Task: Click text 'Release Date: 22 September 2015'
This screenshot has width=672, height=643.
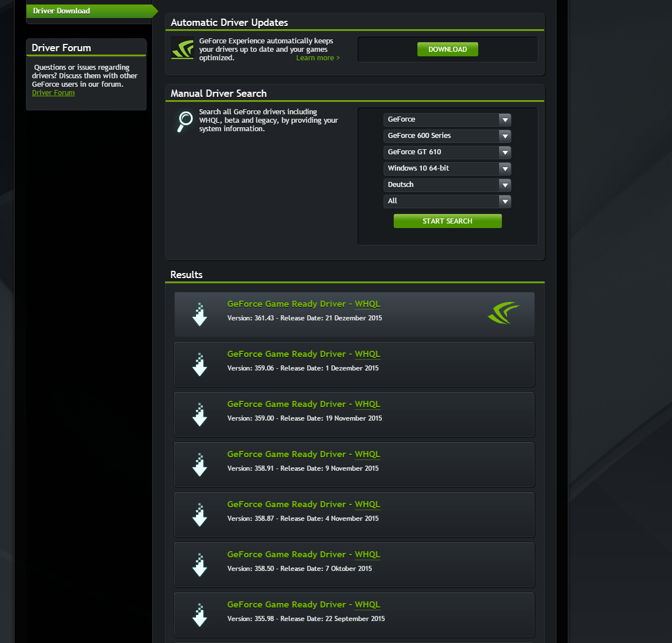Action: pyautogui.click(x=332, y=619)
